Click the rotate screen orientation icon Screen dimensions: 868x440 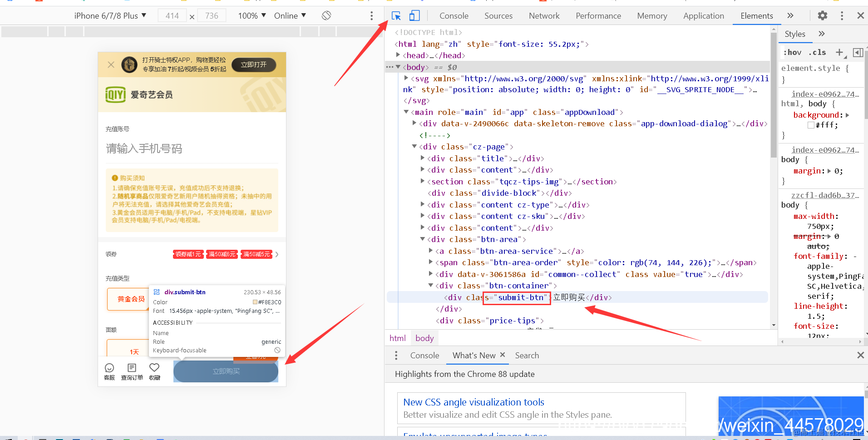coord(326,16)
